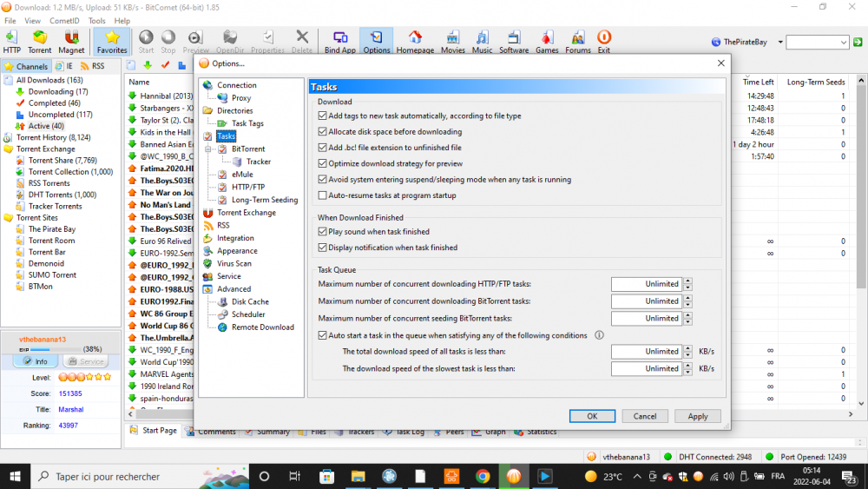Click info icon beside auto start condition
Screen dimensions: 868x489
599,335
